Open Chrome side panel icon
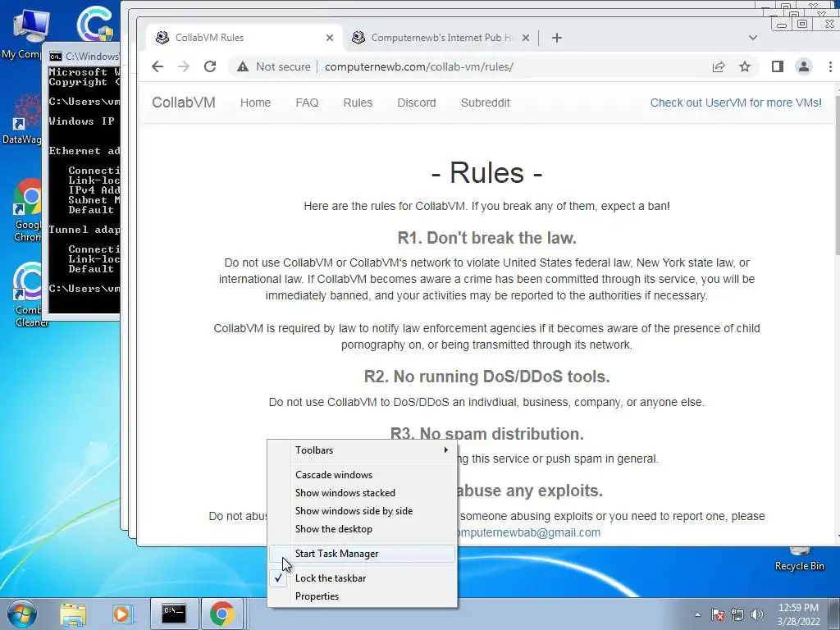 click(778, 66)
